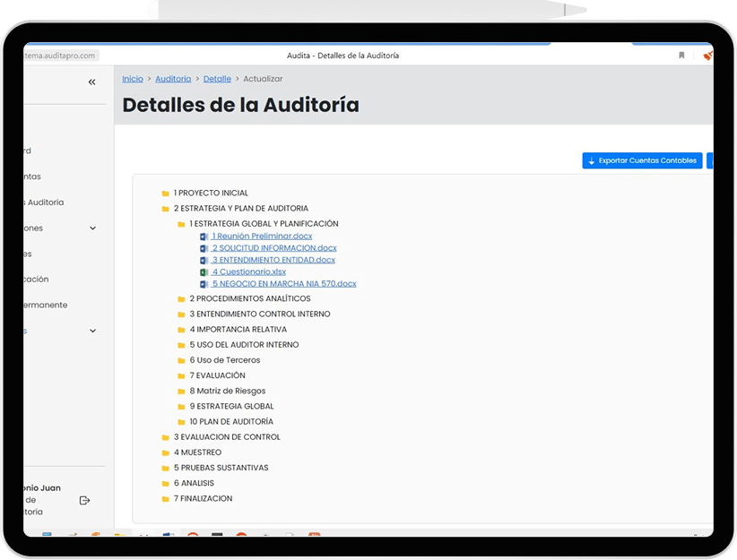Open the 2 SOLICITUD INFORMACION.docx file link

click(x=273, y=248)
